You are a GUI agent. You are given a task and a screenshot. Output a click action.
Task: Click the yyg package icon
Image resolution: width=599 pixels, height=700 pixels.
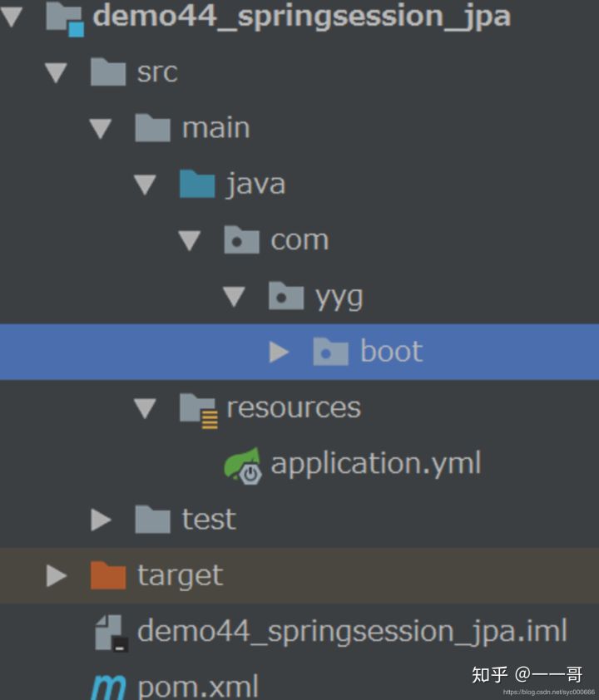click(x=286, y=295)
